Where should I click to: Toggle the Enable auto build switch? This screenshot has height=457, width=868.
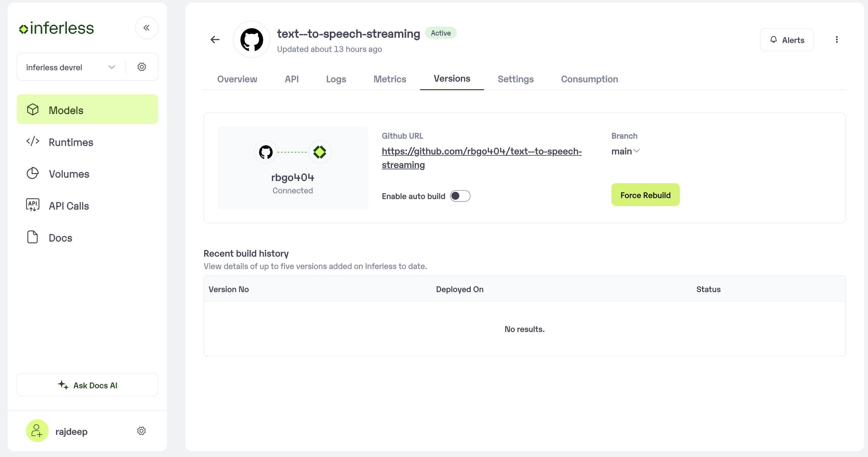tap(460, 196)
